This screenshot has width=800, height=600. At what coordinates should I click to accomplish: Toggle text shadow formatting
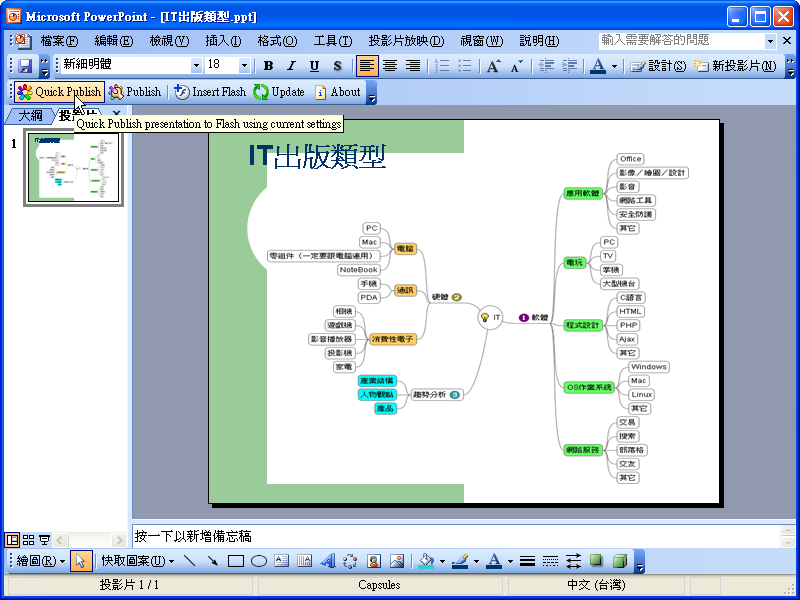click(x=337, y=66)
